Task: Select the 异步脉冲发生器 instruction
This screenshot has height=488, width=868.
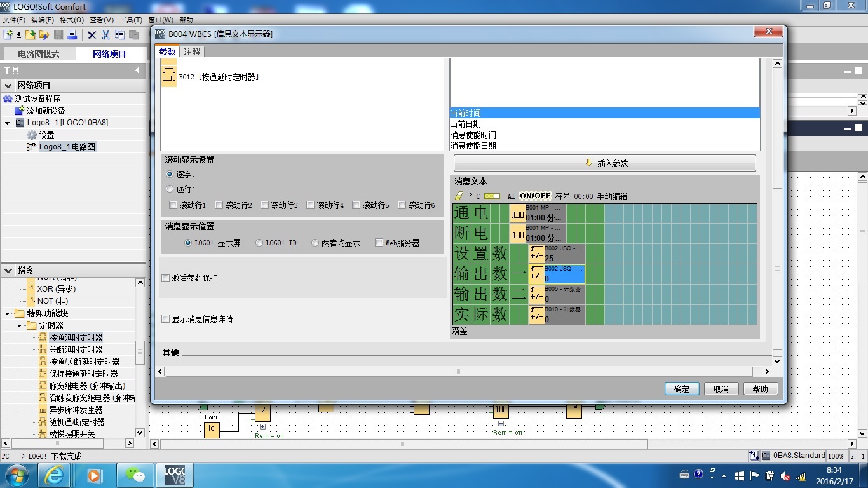Action: pyautogui.click(x=76, y=410)
